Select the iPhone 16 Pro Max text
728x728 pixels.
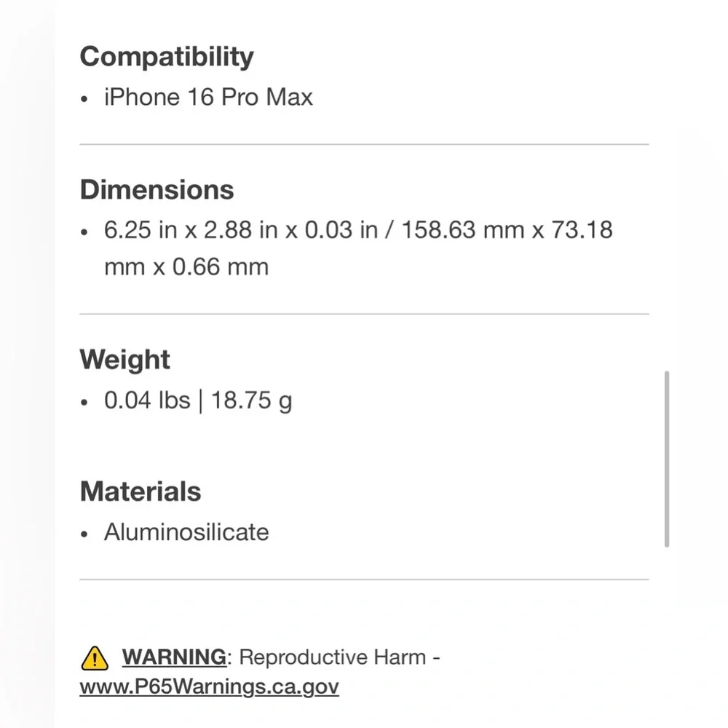coord(208,97)
